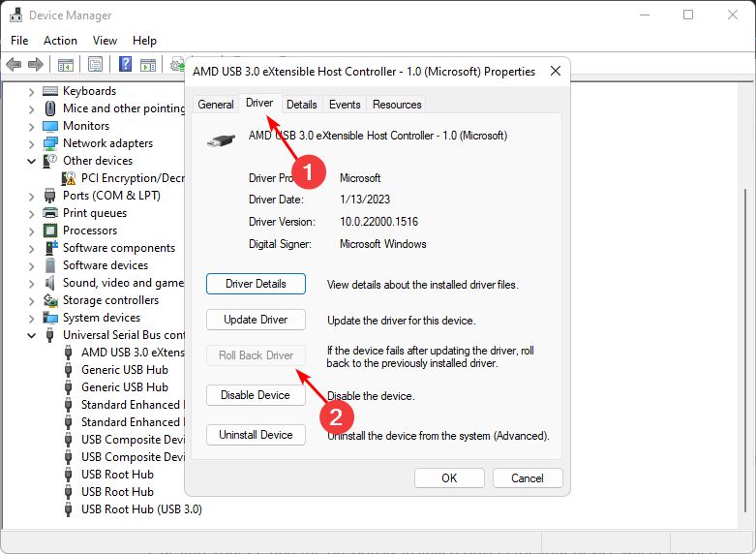This screenshot has width=756, height=554.
Task: Expand the Ports (COM & LPT) node
Action: point(31,197)
